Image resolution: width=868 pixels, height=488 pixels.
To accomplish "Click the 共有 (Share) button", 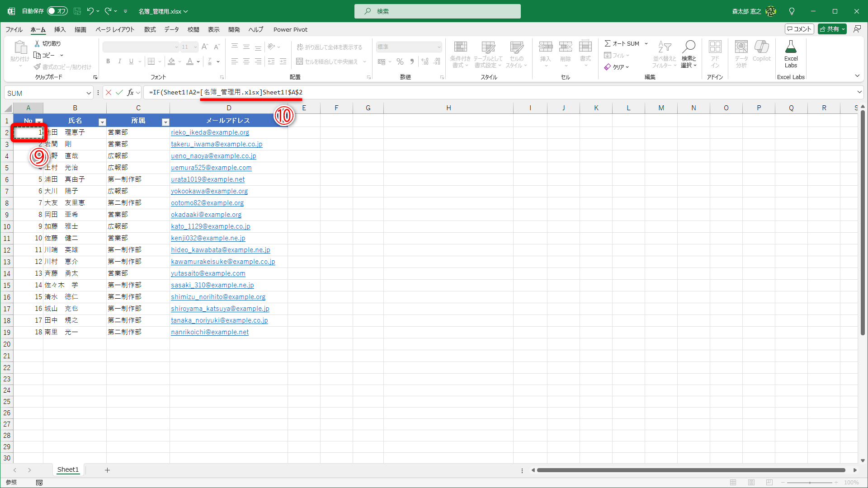I will click(x=831, y=28).
